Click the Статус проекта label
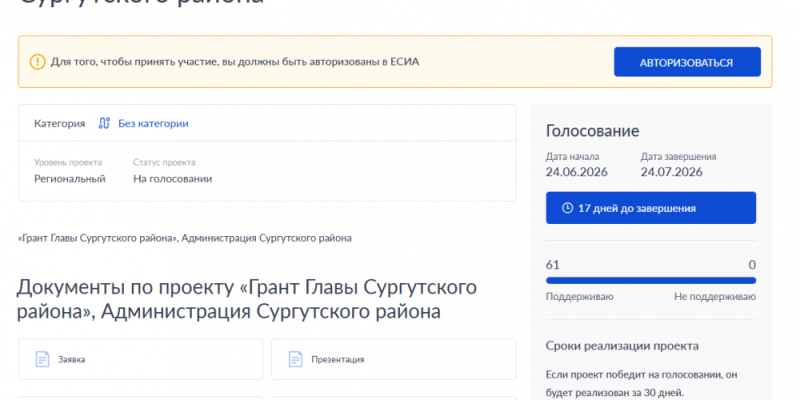 [164, 163]
